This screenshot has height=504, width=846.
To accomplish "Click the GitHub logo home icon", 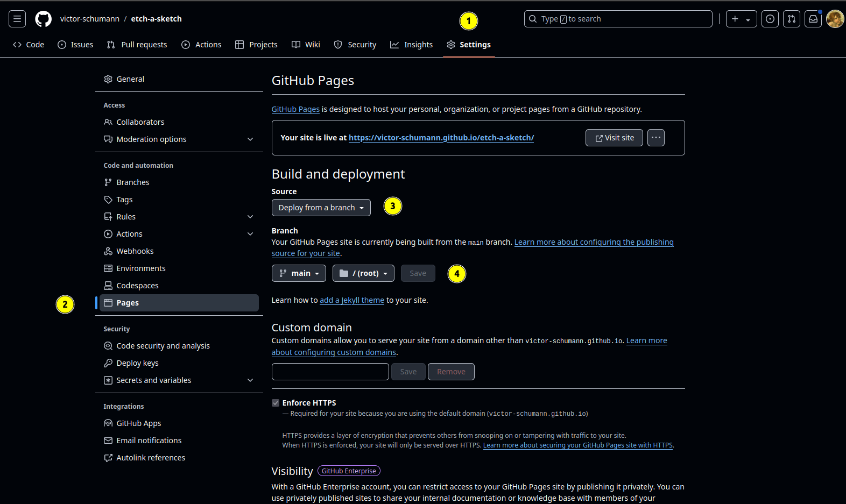I will (x=43, y=19).
